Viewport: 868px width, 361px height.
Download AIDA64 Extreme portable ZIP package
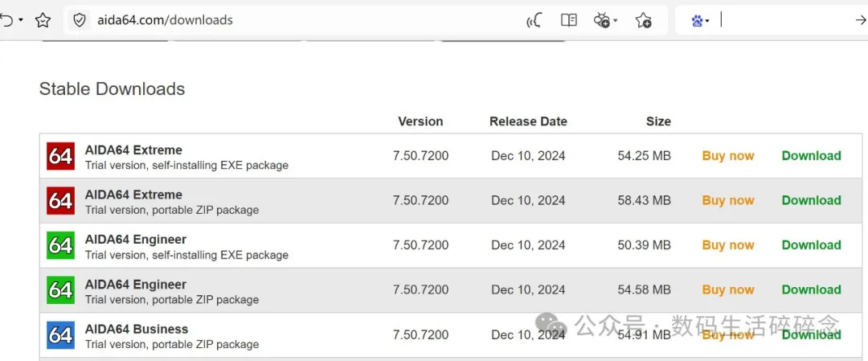pos(811,200)
